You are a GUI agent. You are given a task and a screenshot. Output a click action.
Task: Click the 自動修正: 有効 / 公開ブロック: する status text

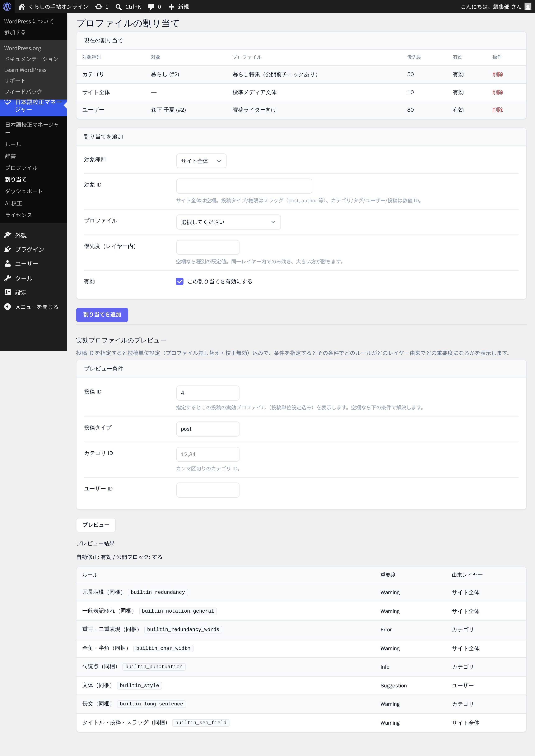(119, 557)
